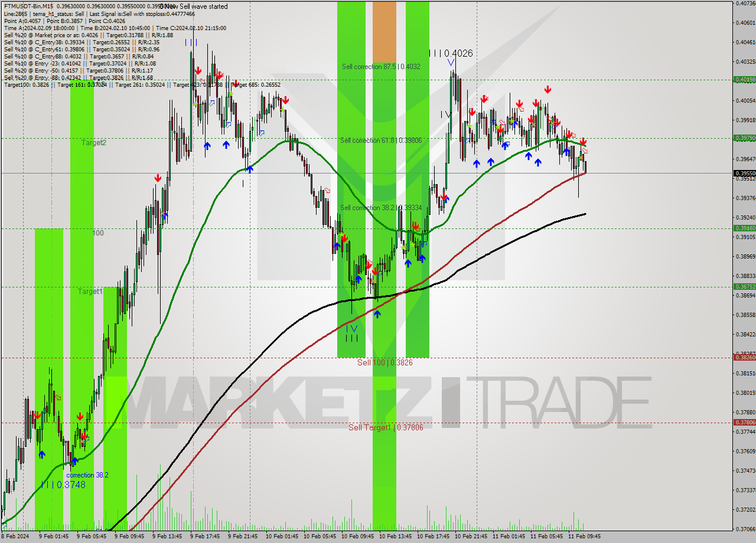Click the green 0.40198 price tag

click(744, 79)
